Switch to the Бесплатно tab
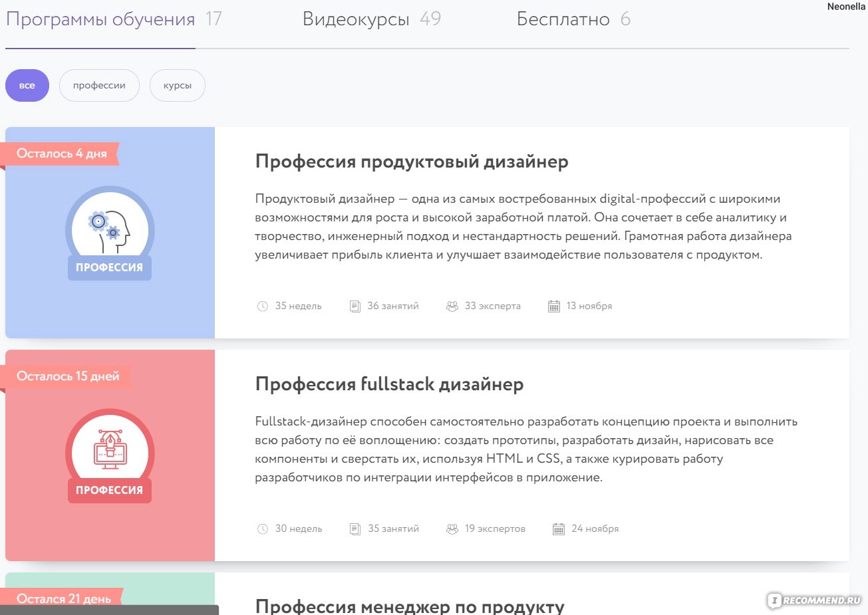This screenshot has width=868, height=615. 563,19
